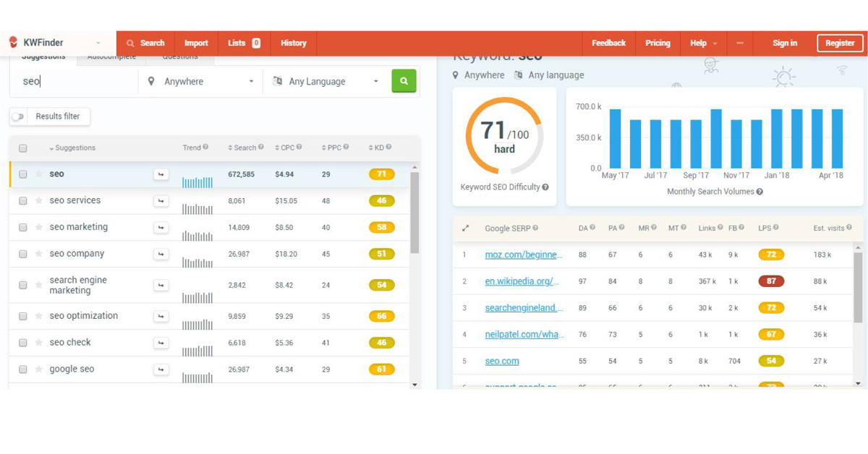868x454 pixels.
Task: Click the help icon beside Est. visits
Action: 848,228
